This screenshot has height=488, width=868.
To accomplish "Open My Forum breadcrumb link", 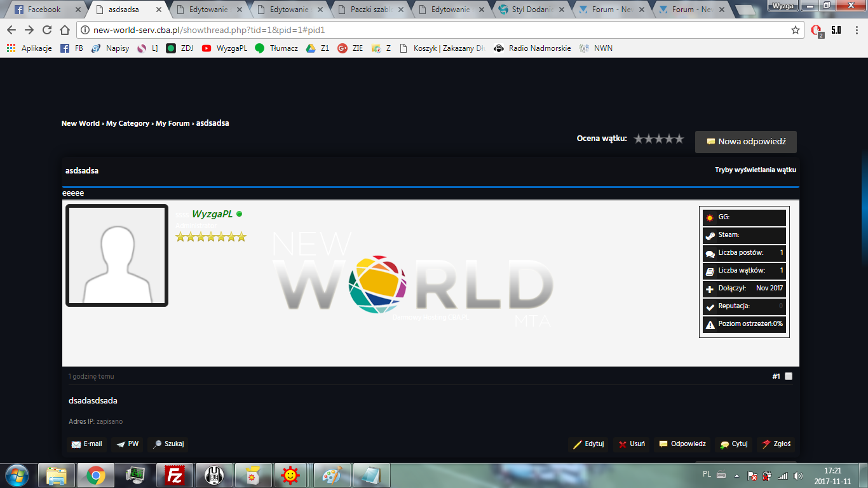I will [x=173, y=123].
